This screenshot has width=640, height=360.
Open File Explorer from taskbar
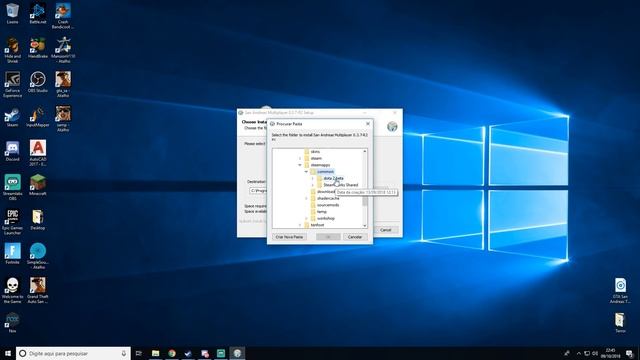(x=156, y=353)
